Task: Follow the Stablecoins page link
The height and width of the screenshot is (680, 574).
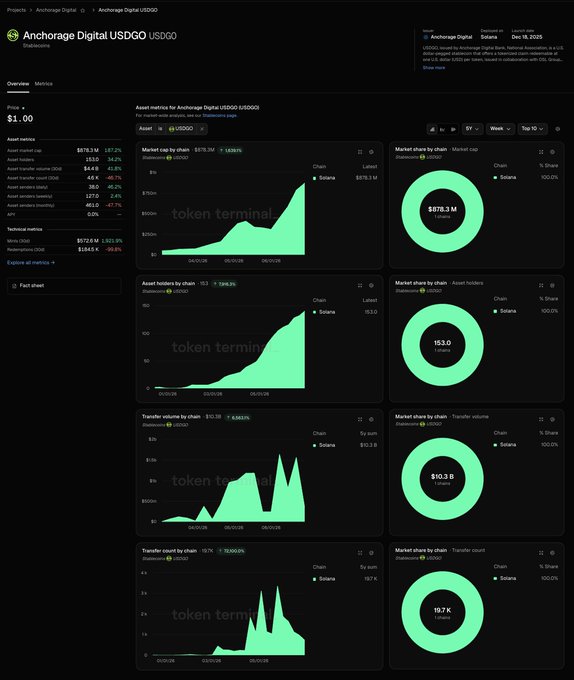Action: [219, 115]
